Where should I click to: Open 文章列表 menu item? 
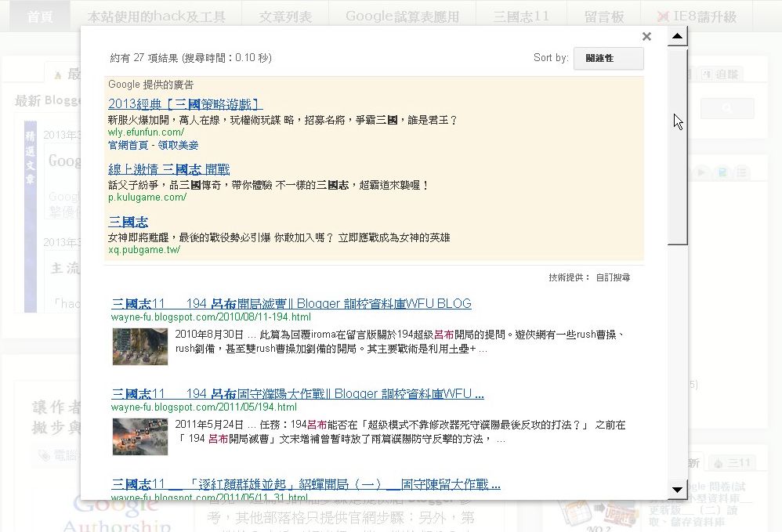pyautogui.click(x=285, y=16)
